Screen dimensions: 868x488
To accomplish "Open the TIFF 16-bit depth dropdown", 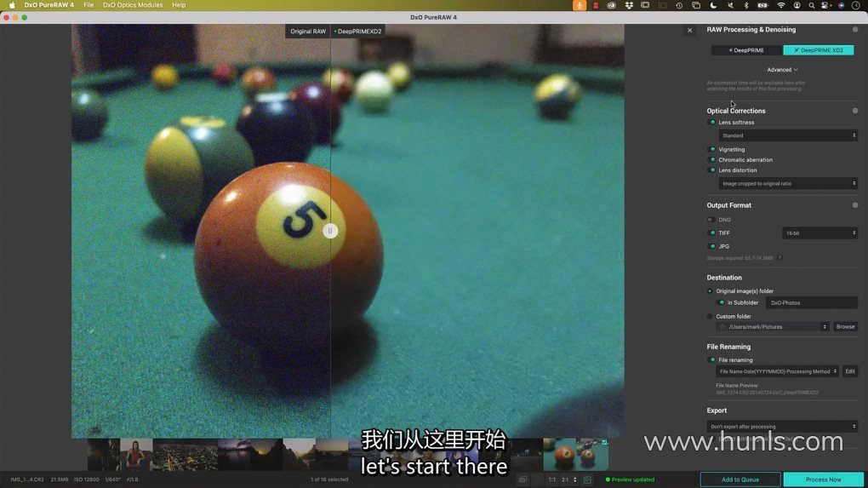I will (x=819, y=233).
